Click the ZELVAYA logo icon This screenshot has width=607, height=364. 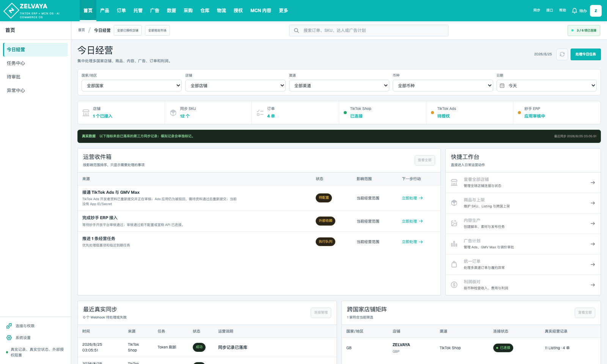(11, 11)
